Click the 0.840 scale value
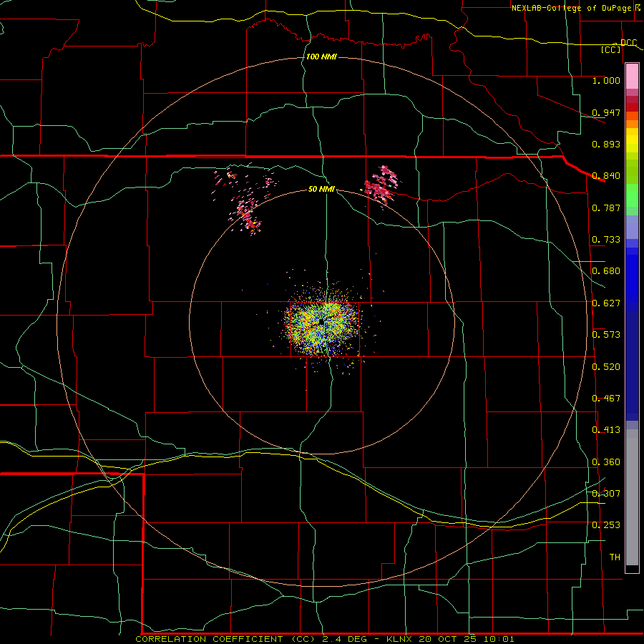Image resolution: width=644 pixels, height=644 pixels. pyautogui.click(x=606, y=176)
